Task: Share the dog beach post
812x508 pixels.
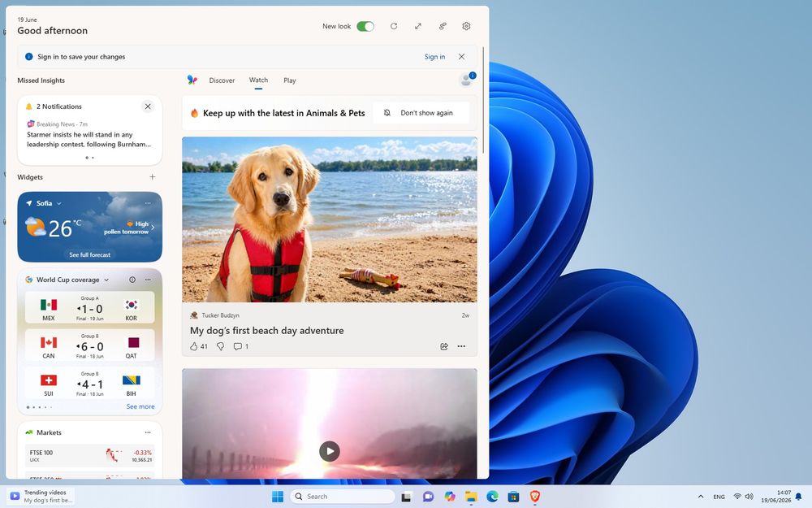Action: (444, 346)
